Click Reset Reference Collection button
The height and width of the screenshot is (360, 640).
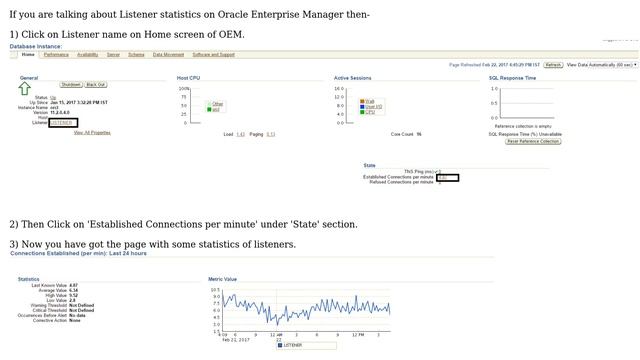tap(533, 141)
